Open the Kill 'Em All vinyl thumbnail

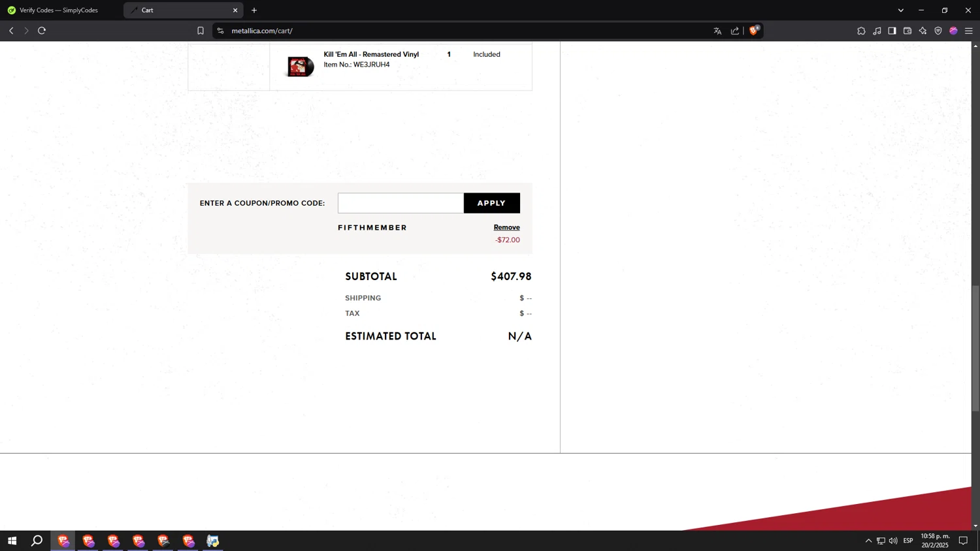300,66
